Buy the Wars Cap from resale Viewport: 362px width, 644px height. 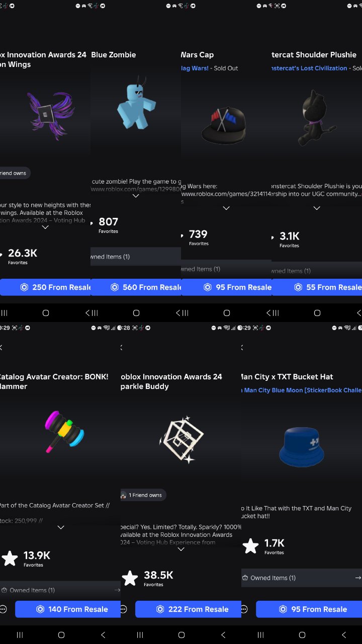(x=227, y=287)
